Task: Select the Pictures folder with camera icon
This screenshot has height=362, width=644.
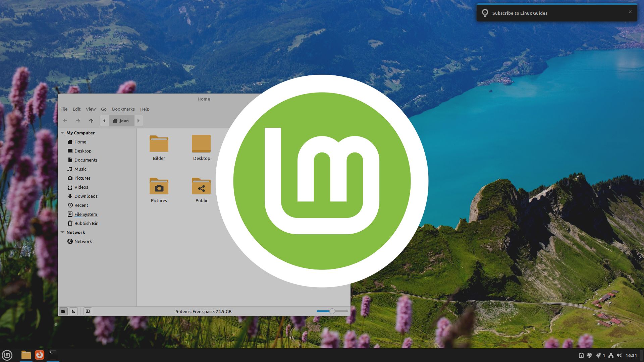Action: [x=159, y=186]
